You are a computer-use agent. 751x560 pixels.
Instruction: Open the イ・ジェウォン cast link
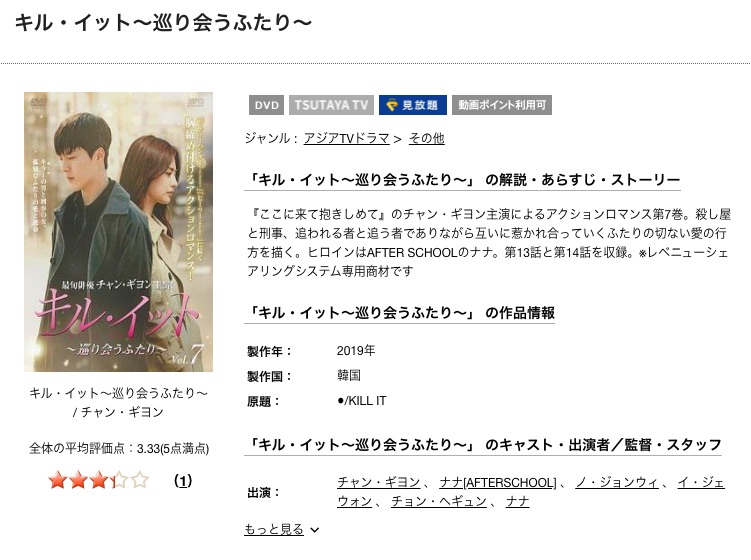701,482
